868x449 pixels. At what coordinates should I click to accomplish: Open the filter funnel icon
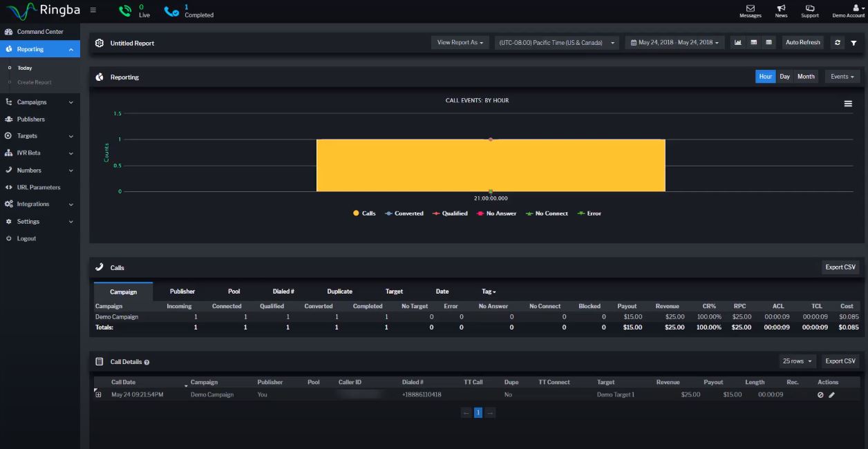[853, 43]
